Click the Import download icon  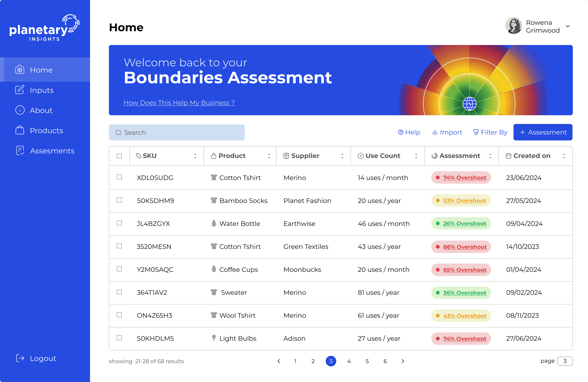(435, 132)
